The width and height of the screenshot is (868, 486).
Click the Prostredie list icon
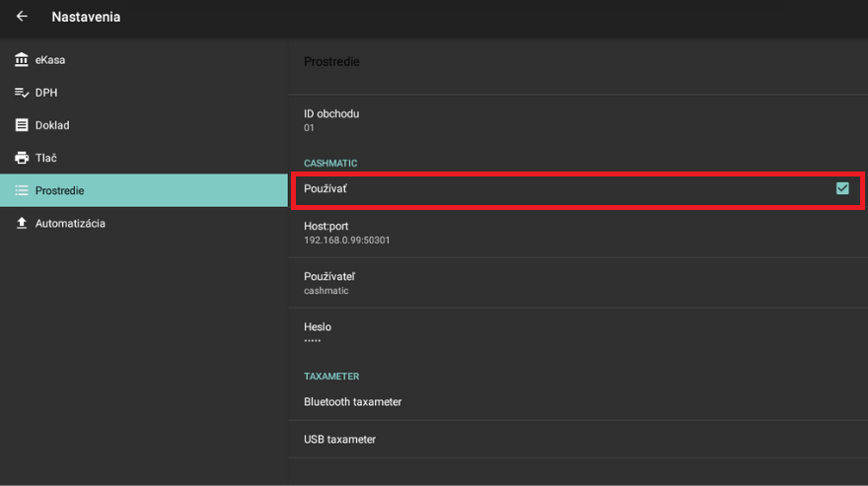22,190
